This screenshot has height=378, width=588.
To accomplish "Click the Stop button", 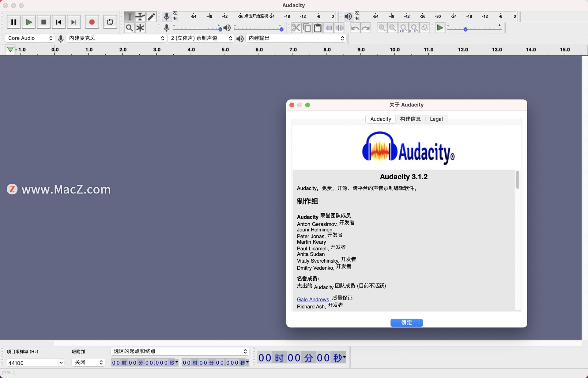I will pos(43,22).
